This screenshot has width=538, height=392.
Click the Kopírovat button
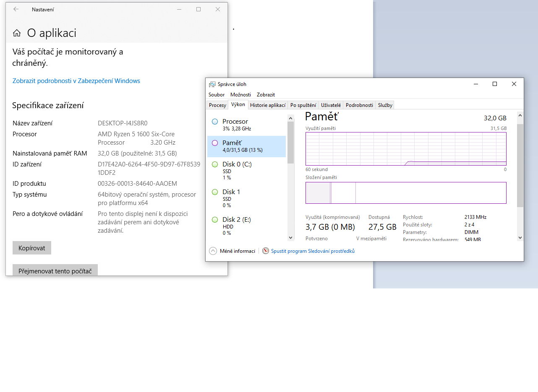click(x=32, y=248)
